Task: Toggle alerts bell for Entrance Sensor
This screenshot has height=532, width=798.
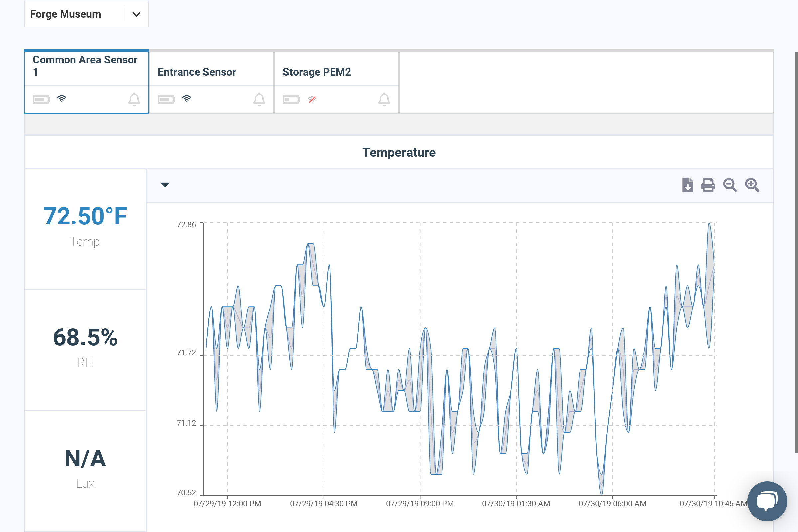Action: pyautogui.click(x=259, y=99)
